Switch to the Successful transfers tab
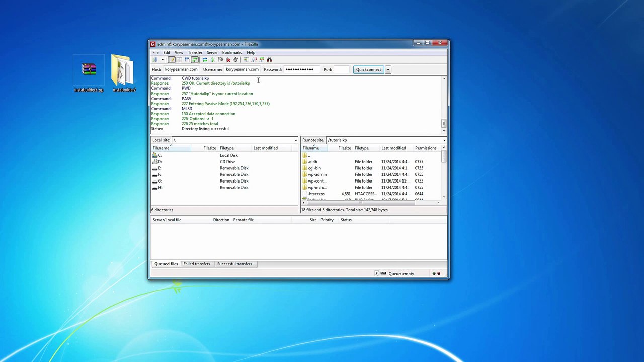The width and height of the screenshot is (644, 362). click(x=234, y=264)
